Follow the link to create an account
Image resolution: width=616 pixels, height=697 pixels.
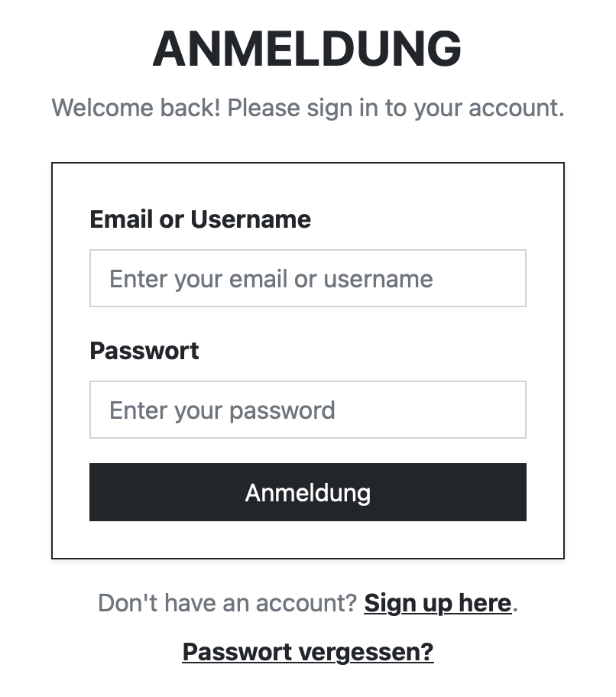437,603
